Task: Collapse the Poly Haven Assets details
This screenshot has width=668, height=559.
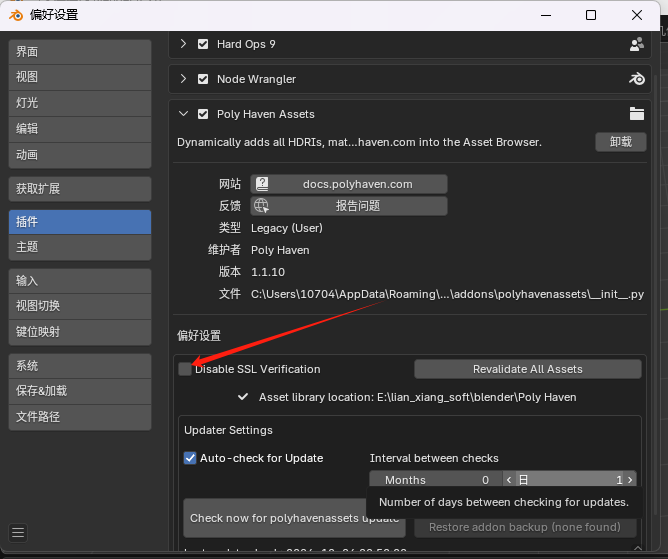Action: [183, 114]
